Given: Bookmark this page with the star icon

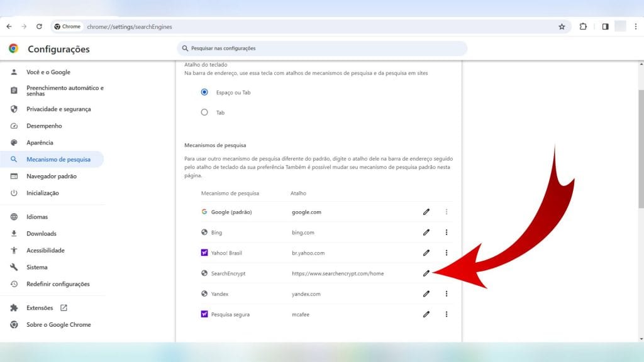Looking at the screenshot, I should [x=562, y=27].
